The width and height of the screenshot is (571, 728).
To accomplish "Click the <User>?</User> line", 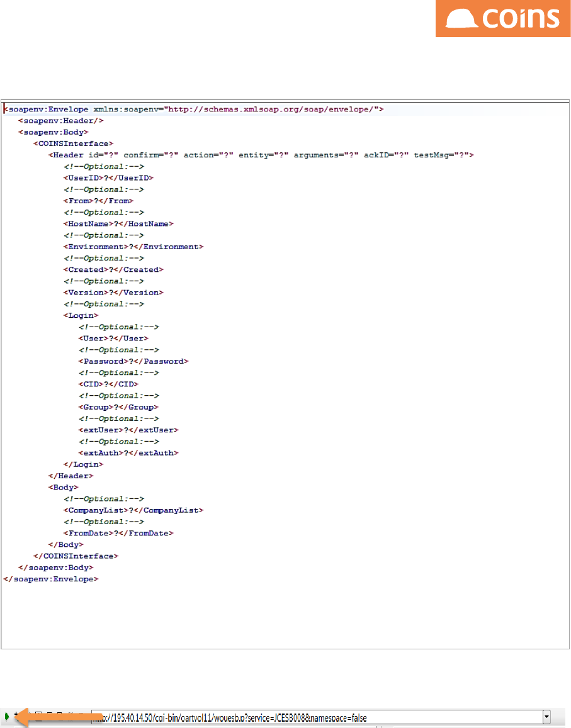I will (113, 339).
